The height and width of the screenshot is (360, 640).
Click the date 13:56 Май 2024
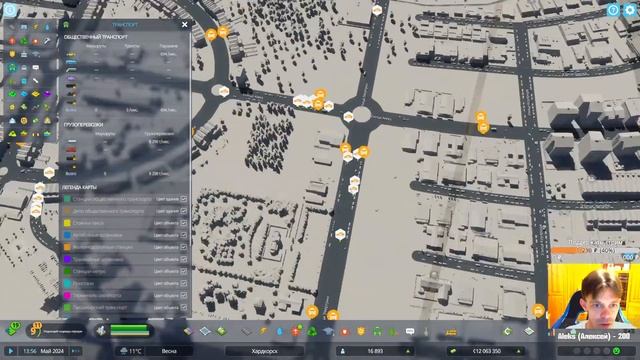[x=44, y=351]
